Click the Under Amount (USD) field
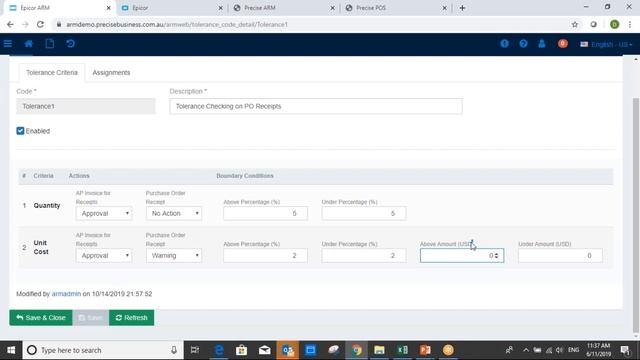Viewport: 640px width, 360px height. pyautogui.click(x=560, y=256)
